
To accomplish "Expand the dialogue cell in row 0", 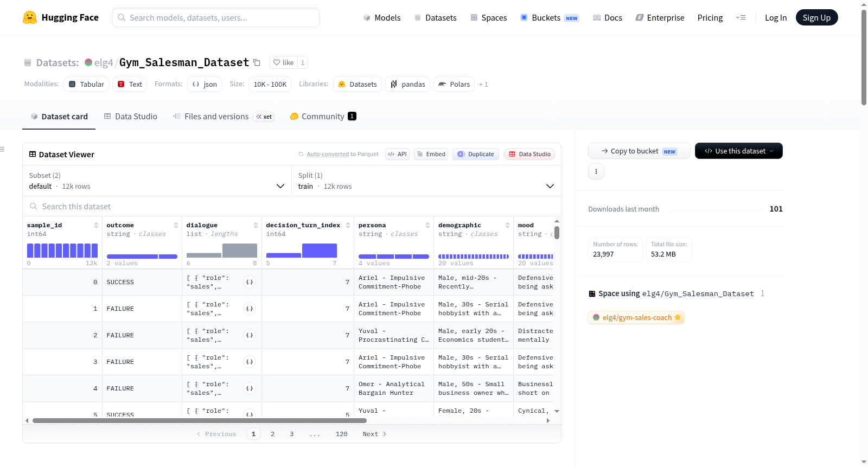I will pyautogui.click(x=250, y=282).
